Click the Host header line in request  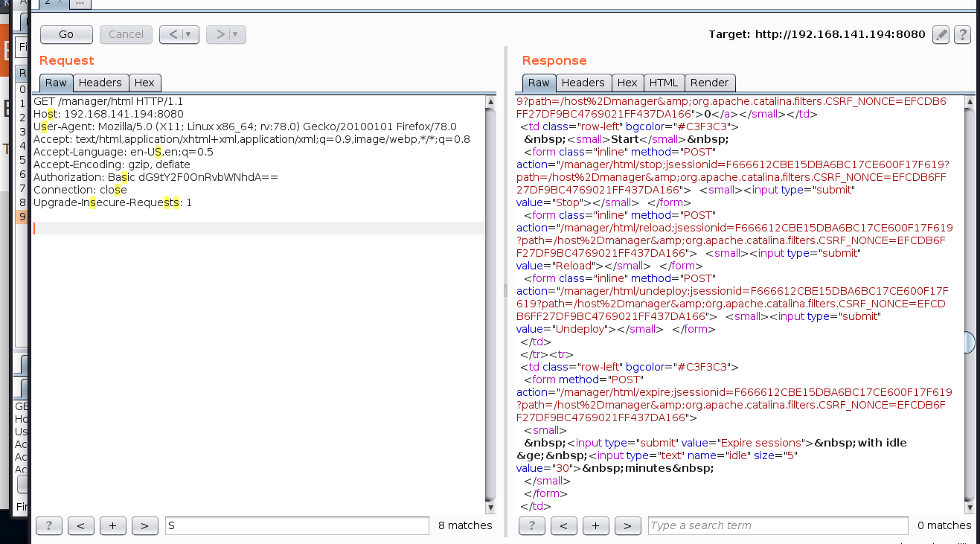click(x=108, y=114)
